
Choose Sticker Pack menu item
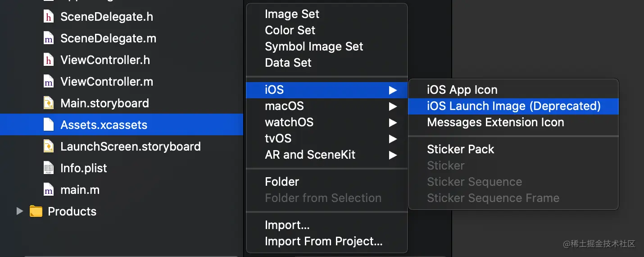513,150
